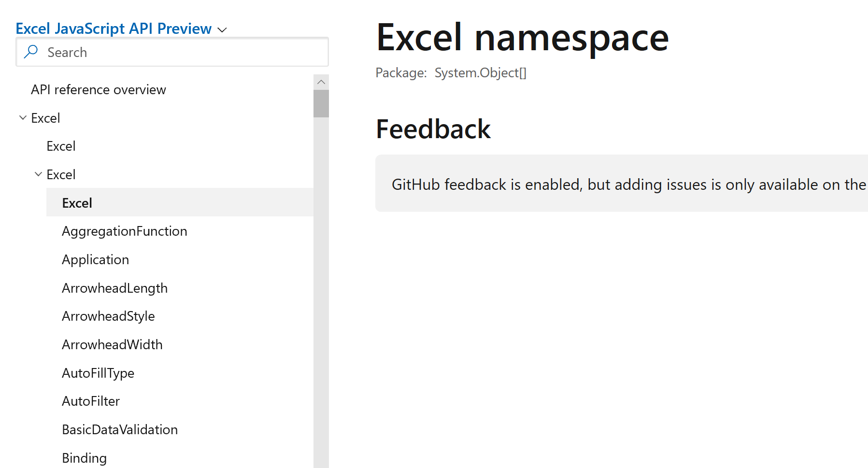Click the Excel namespace page title
This screenshot has height=468, width=868.
point(523,37)
